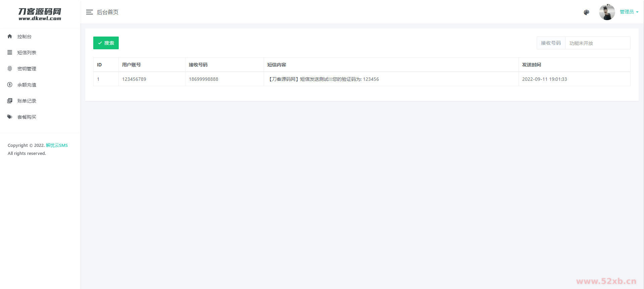Expand the 管理员 user dropdown
The width and height of the screenshot is (644, 289).
tap(629, 12)
